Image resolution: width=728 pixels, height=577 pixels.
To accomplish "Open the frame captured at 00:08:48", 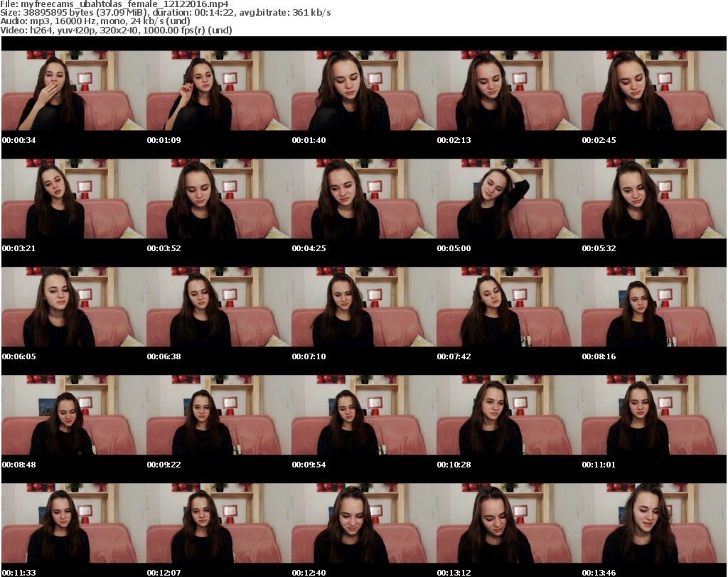I will (x=74, y=415).
